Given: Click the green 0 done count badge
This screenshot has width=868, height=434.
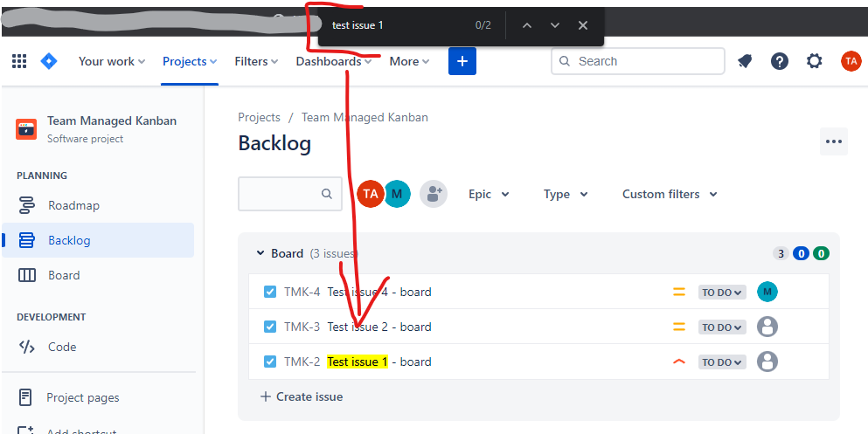Looking at the screenshot, I should [822, 254].
